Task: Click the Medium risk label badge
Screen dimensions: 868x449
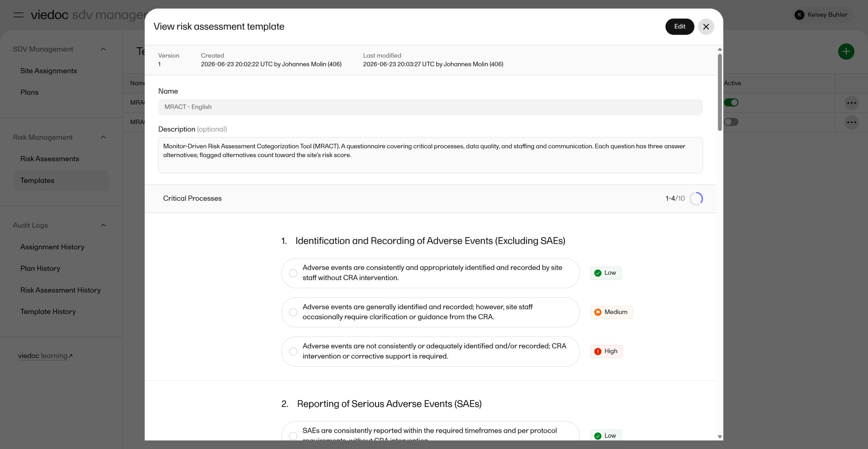Action: 612,312
